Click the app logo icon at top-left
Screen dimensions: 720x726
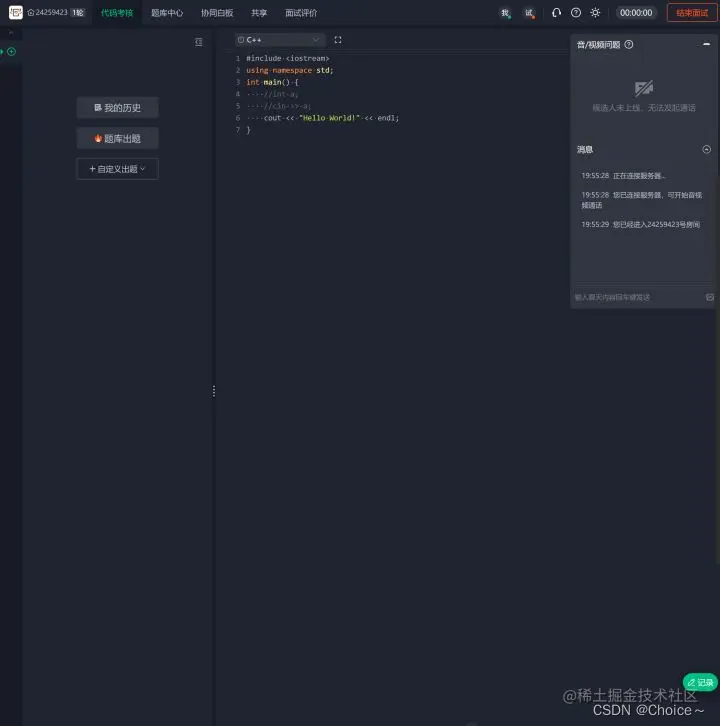tap(16, 13)
